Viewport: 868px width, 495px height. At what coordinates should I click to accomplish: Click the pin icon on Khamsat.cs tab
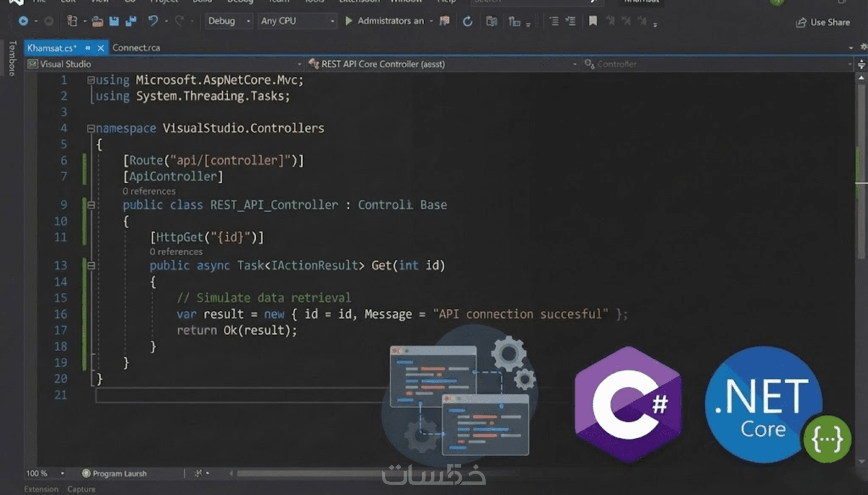click(88, 47)
